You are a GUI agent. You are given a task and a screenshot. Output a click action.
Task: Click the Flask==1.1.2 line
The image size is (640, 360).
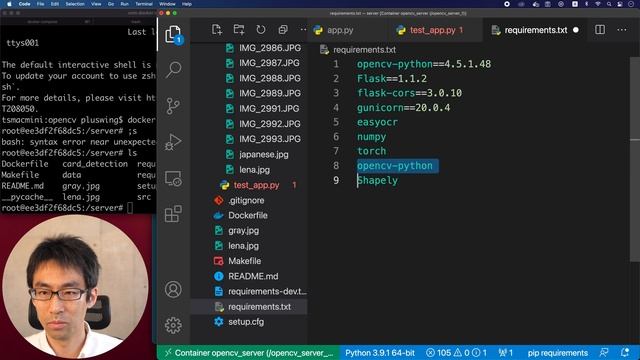pyautogui.click(x=392, y=78)
